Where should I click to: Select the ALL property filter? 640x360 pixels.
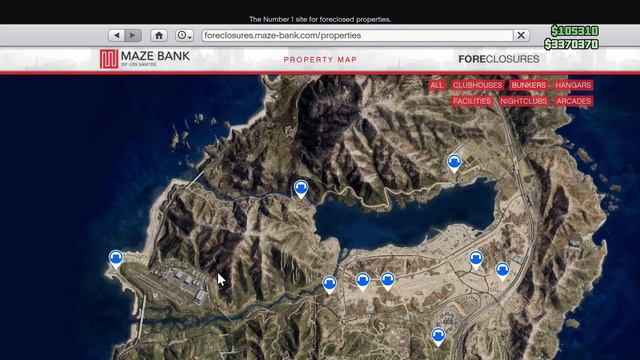[436, 85]
